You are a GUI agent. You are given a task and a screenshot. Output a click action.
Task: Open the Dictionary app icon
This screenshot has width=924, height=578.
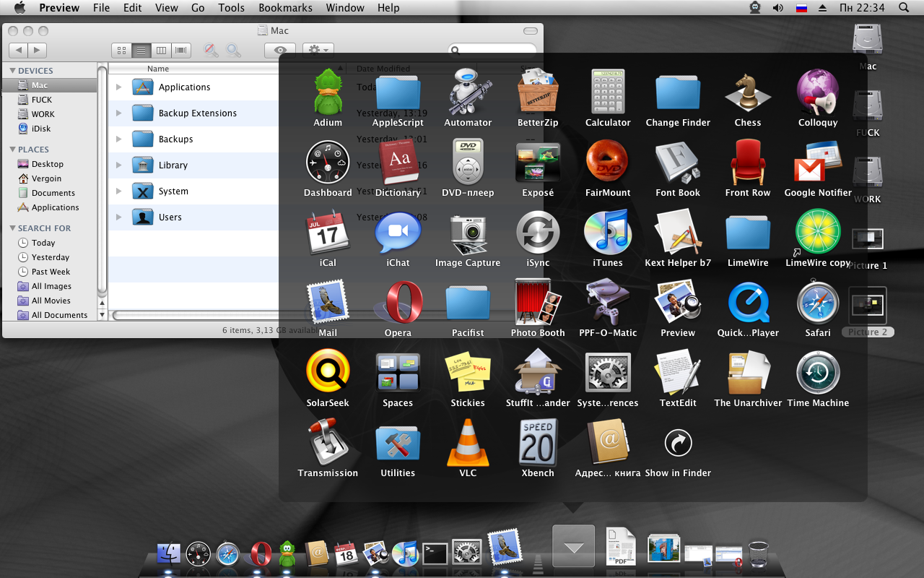tap(398, 163)
